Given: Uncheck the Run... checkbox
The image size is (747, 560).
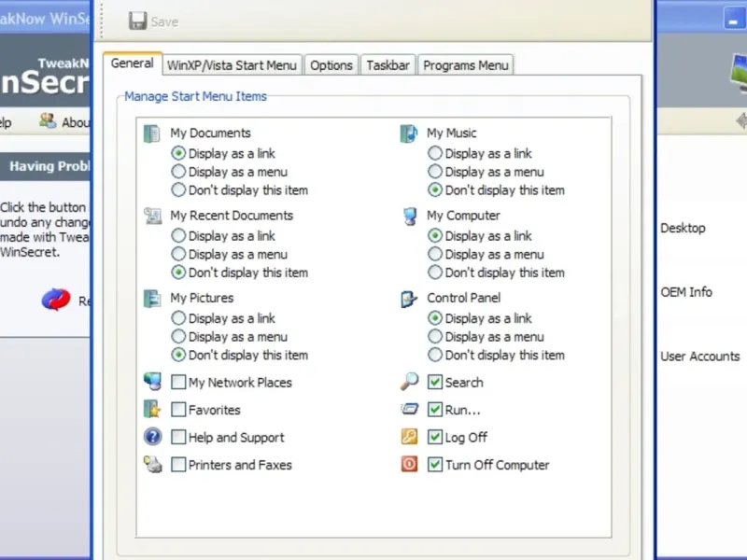Looking at the screenshot, I should pyautogui.click(x=435, y=410).
